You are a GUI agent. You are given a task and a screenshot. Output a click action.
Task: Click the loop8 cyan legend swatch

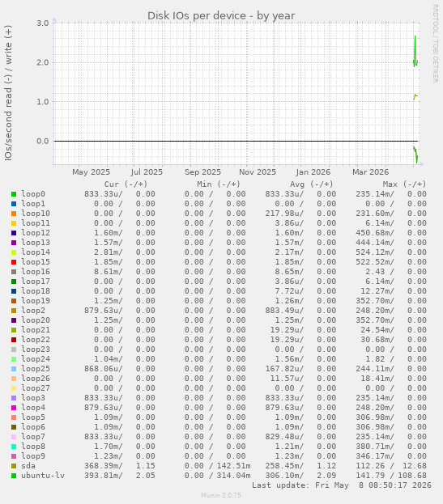14,447
